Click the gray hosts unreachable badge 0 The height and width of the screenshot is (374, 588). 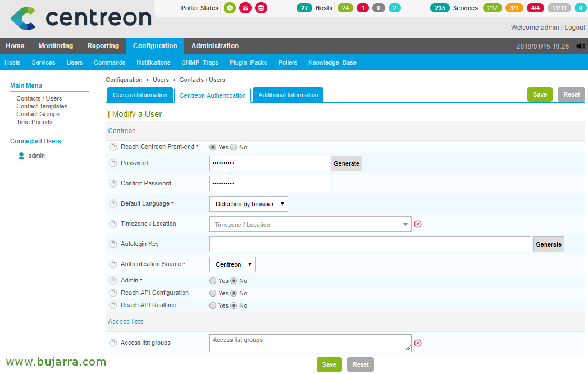tap(379, 8)
